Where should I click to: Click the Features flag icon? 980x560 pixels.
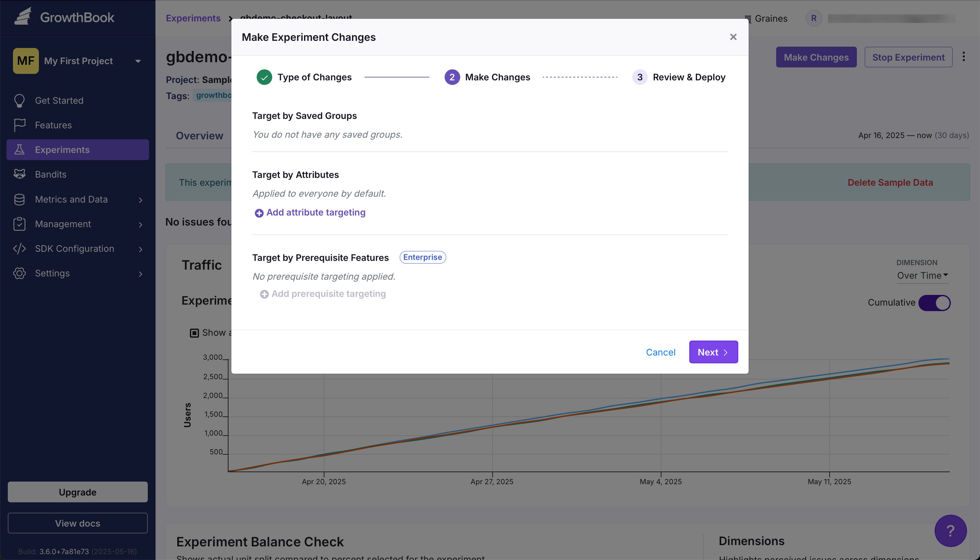pos(19,125)
